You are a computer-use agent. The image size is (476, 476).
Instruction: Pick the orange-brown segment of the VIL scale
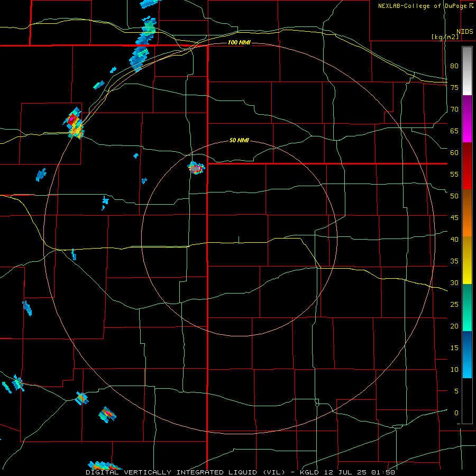pos(467,213)
